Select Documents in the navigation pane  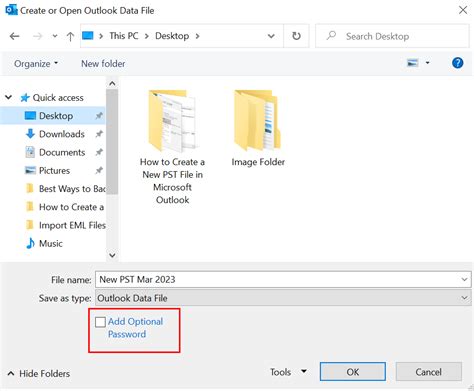62,152
